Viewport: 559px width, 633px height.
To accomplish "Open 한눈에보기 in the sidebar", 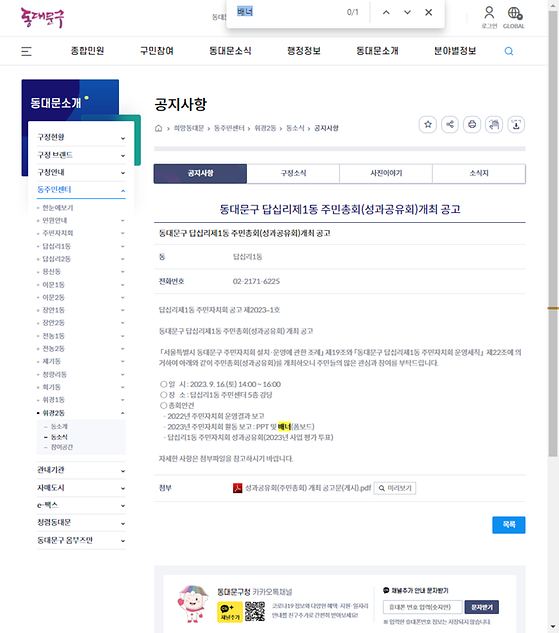I will click(x=58, y=208).
